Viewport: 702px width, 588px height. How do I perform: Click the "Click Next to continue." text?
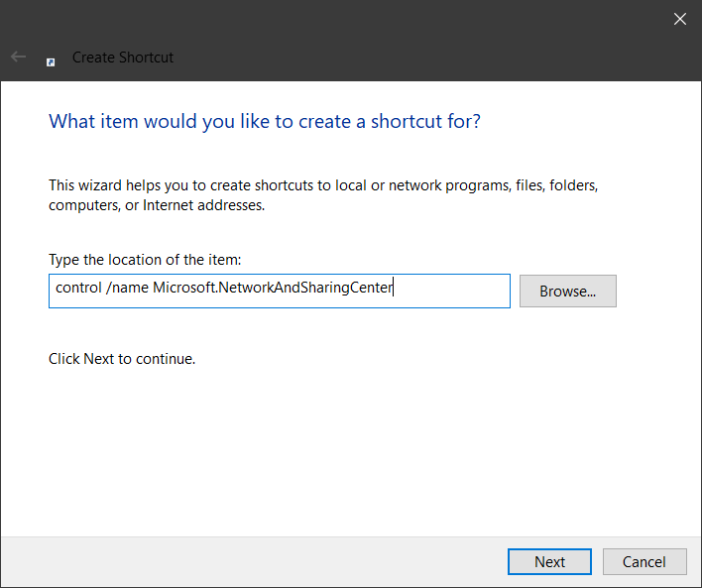(122, 359)
